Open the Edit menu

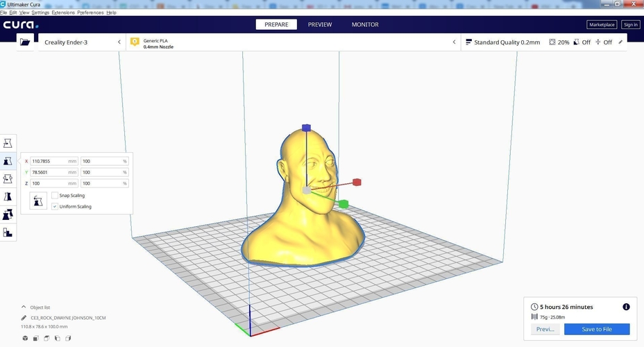tap(13, 12)
